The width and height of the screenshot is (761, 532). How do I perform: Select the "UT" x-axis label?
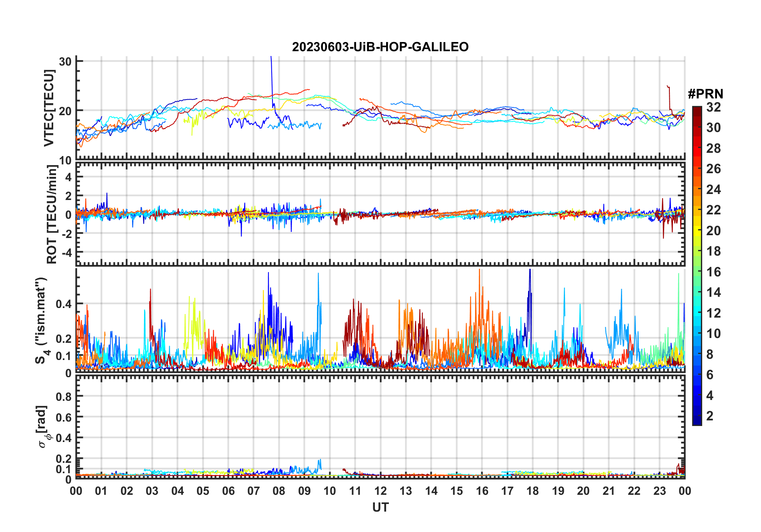380,508
